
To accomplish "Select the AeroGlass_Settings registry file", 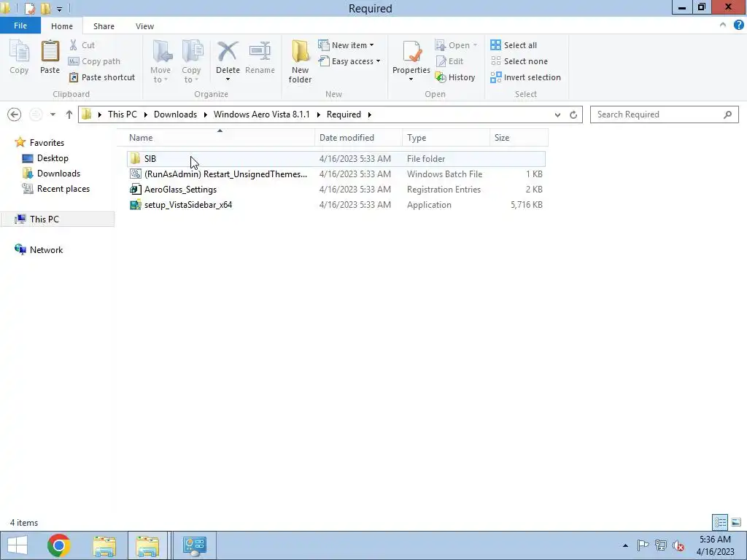I will 336,190.
